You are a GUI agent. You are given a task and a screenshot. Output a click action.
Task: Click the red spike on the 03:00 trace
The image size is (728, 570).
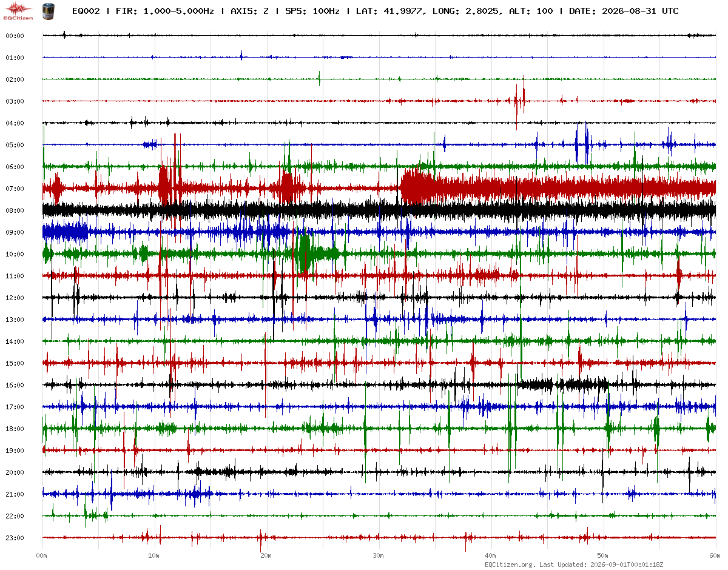[x=519, y=100]
